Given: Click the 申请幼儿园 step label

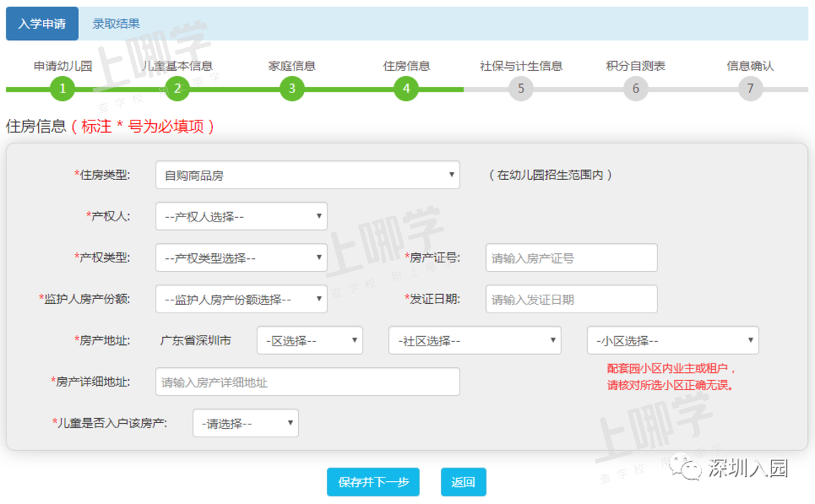Looking at the screenshot, I should pyautogui.click(x=63, y=66).
